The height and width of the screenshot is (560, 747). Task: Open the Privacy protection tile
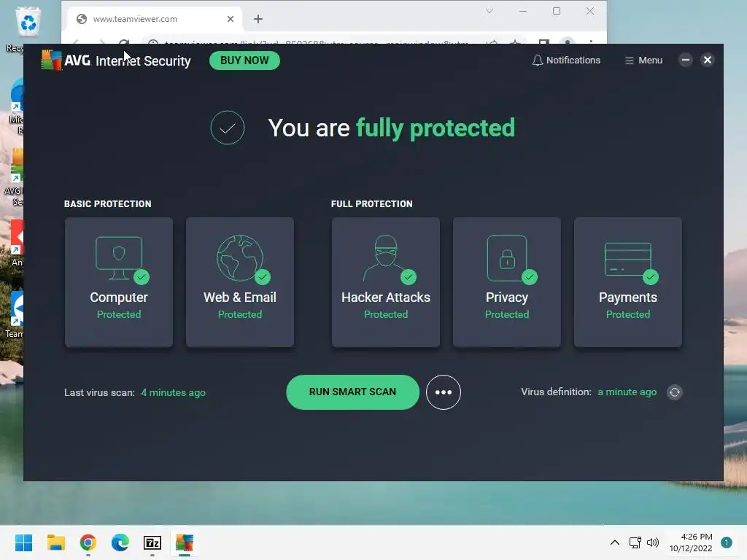click(507, 282)
